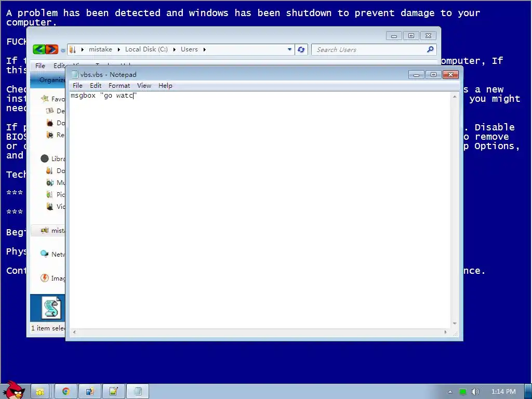Open Notepad Help menu
This screenshot has height=399, width=532.
pos(165,86)
